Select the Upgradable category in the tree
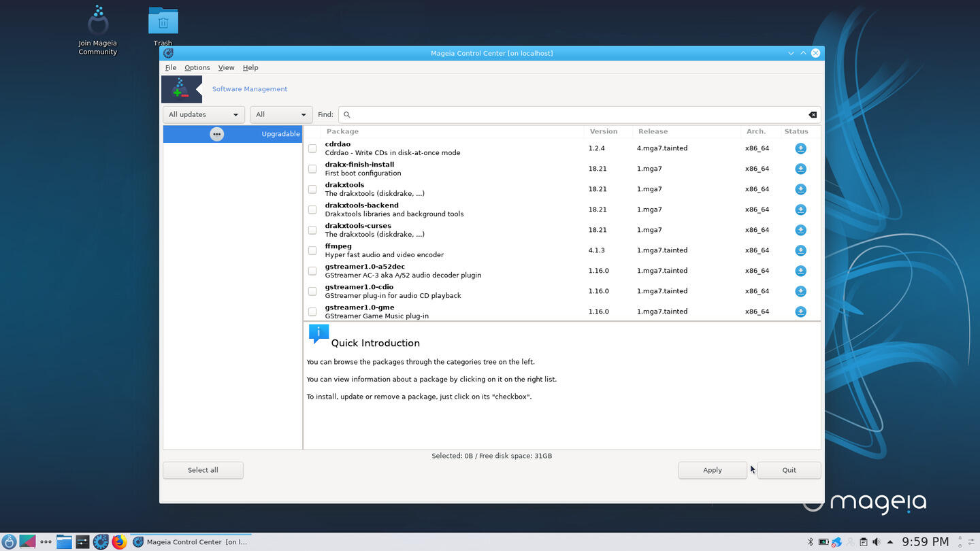The height and width of the screenshot is (551, 980). point(232,134)
